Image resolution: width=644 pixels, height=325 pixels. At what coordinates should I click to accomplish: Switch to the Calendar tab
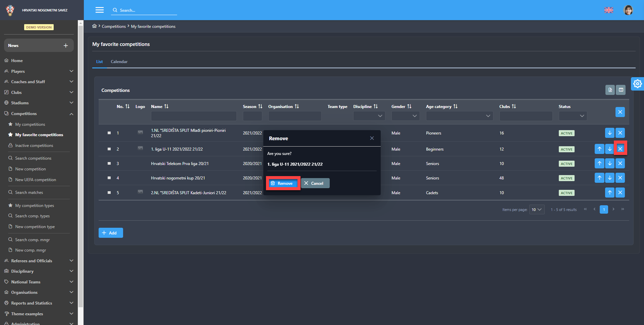tap(119, 62)
